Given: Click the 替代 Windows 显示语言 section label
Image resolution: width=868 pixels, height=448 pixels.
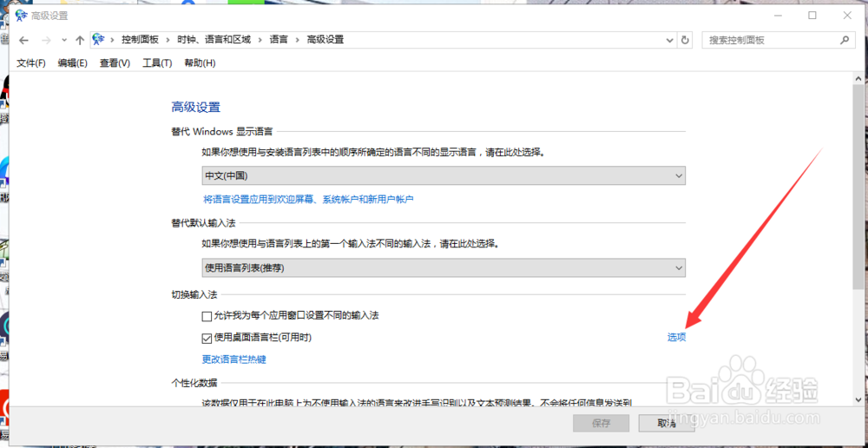Looking at the screenshot, I should 222,132.
